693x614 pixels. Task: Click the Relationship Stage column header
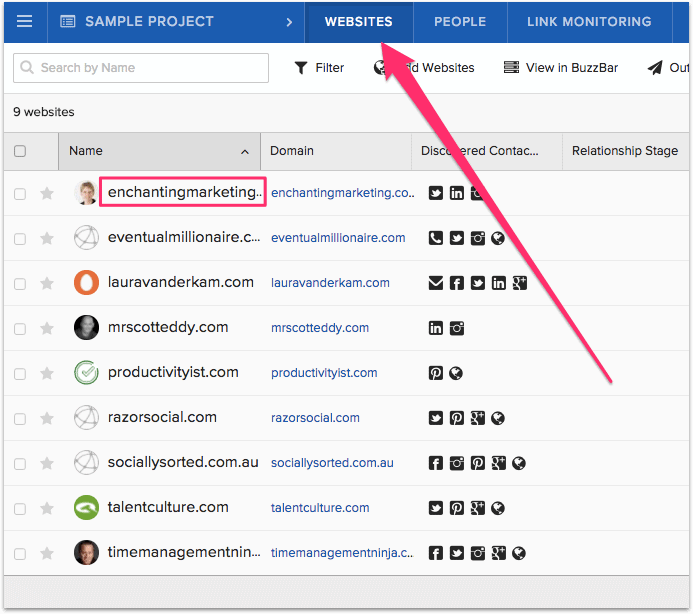click(624, 151)
